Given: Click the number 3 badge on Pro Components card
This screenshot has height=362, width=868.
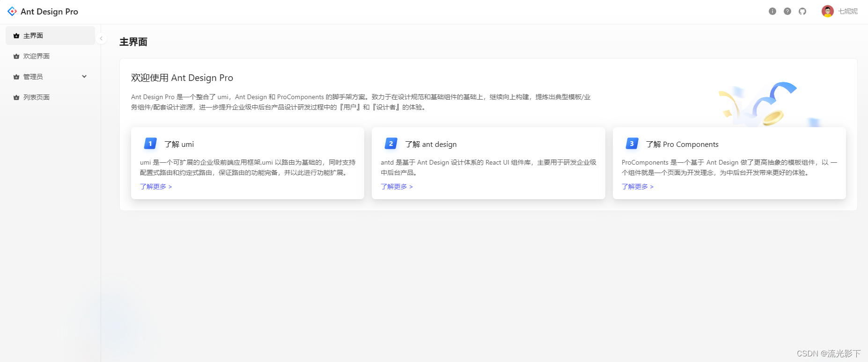Looking at the screenshot, I should (632, 144).
